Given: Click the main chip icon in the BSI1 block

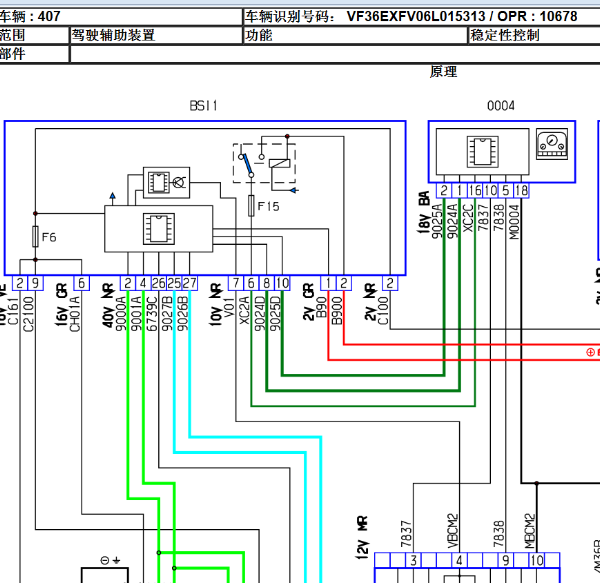Looking at the screenshot, I should pyautogui.click(x=159, y=229).
